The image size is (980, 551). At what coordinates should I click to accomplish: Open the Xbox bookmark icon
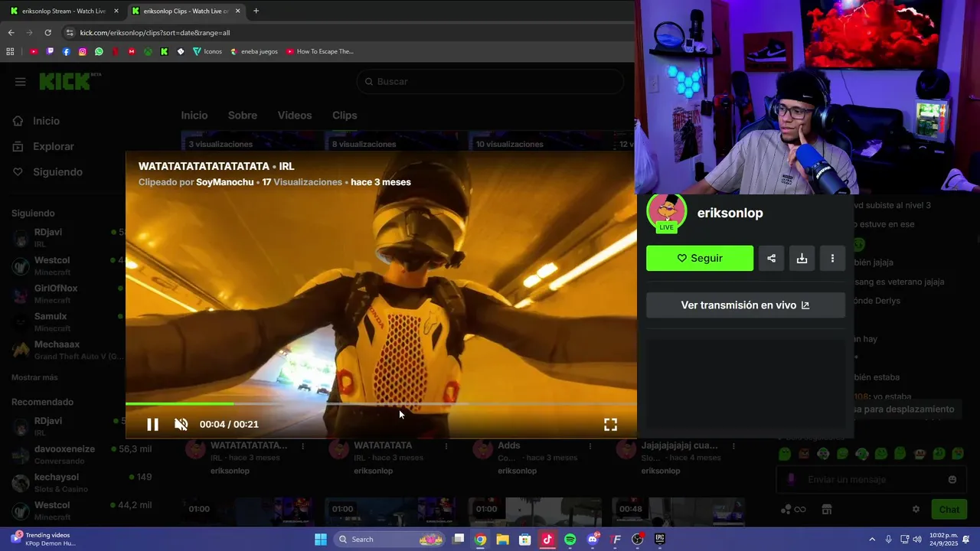coord(148,51)
